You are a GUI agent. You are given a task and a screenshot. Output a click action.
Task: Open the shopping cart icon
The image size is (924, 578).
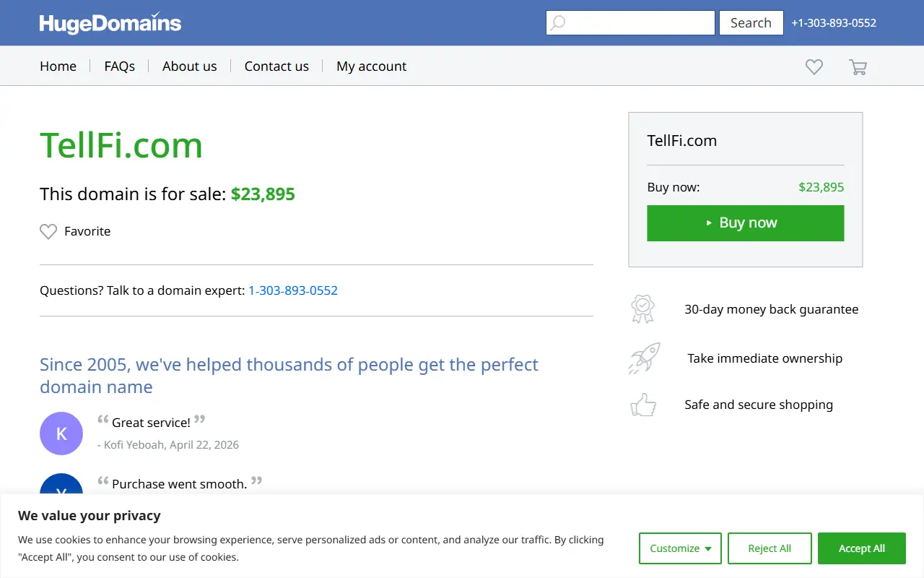(x=858, y=66)
